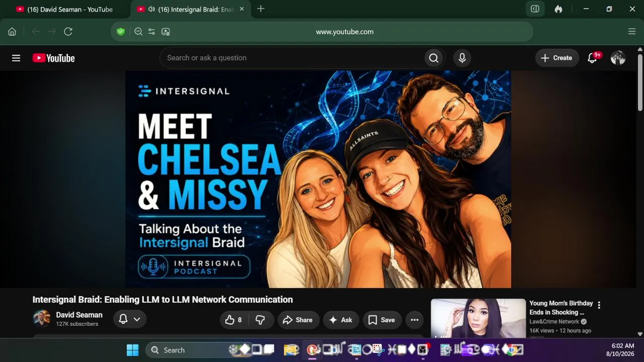Open the Windows Start menu
The width and height of the screenshot is (644, 362).
[x=132, y=350]
